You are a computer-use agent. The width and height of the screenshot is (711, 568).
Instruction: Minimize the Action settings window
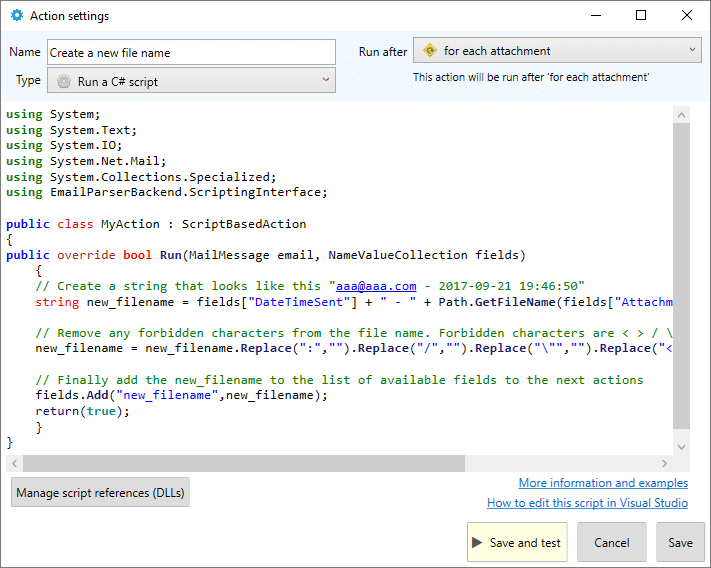pos(596,15)
